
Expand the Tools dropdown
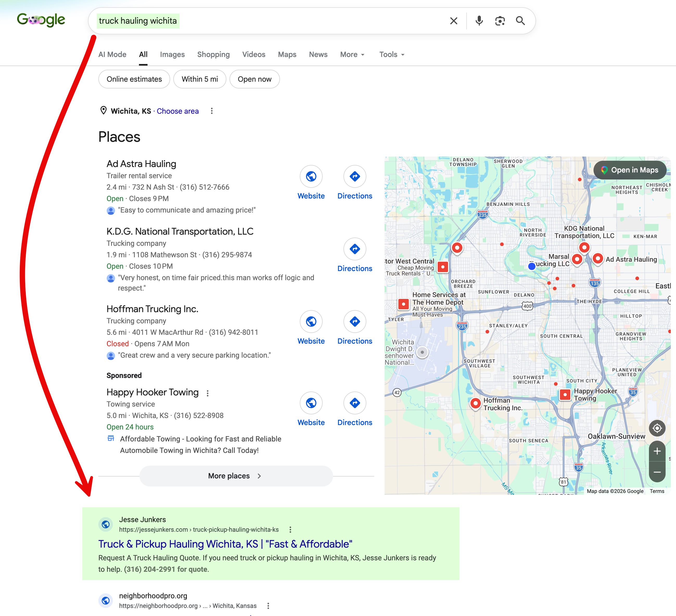pyautogui.click(x=392, y=54)
